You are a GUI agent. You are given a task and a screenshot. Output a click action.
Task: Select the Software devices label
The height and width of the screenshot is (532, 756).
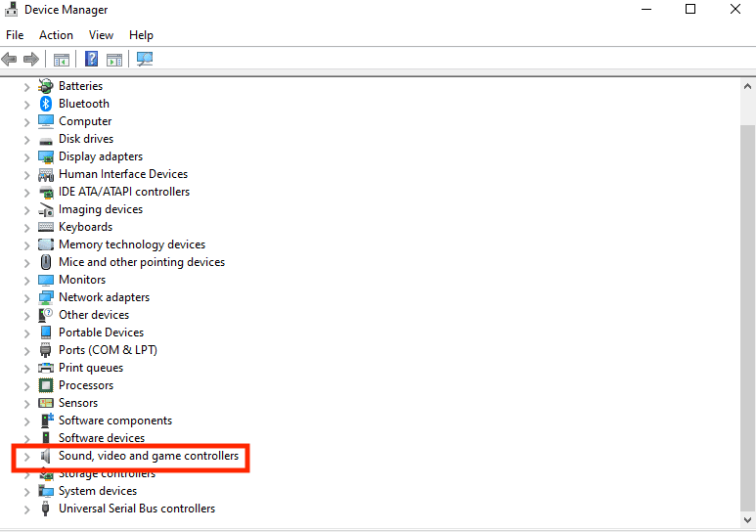[x=102, y=438]
